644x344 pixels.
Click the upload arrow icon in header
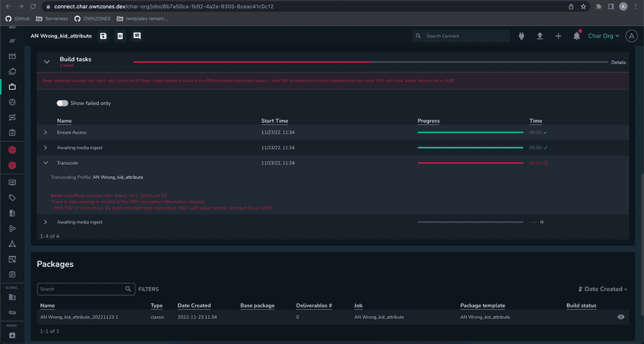[539, 36]
